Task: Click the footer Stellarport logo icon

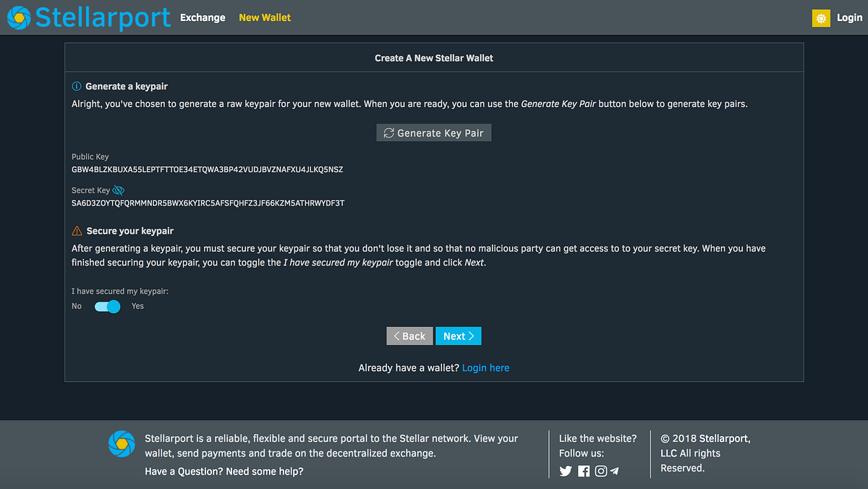Action: point(122,444)
